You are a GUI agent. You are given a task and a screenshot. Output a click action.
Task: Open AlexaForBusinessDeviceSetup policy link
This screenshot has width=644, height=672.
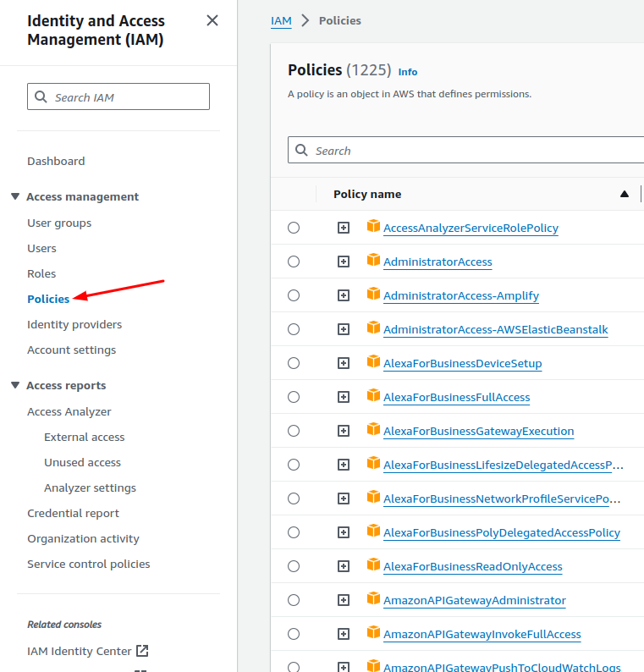pos(463,363)
